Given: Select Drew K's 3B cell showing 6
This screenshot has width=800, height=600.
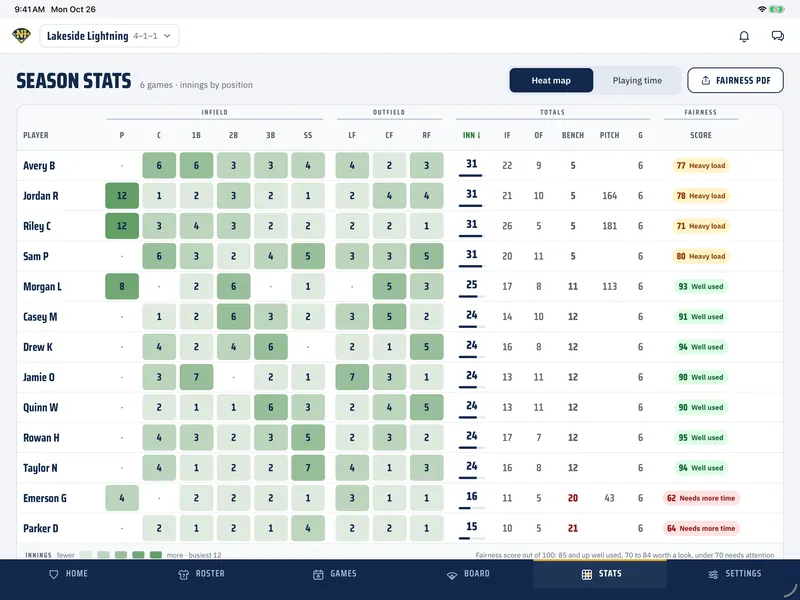Looking at the screenshot, I should click(x=271, y=347).
